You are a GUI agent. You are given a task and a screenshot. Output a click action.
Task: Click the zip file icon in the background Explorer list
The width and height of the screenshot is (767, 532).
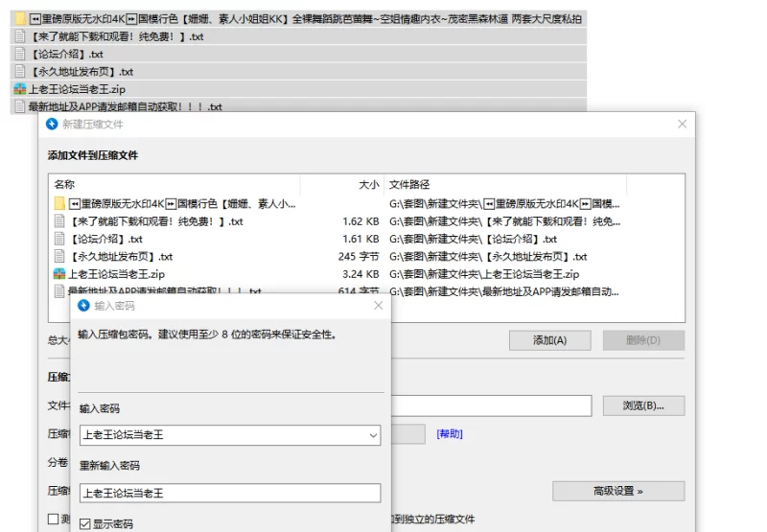point(20,89)
